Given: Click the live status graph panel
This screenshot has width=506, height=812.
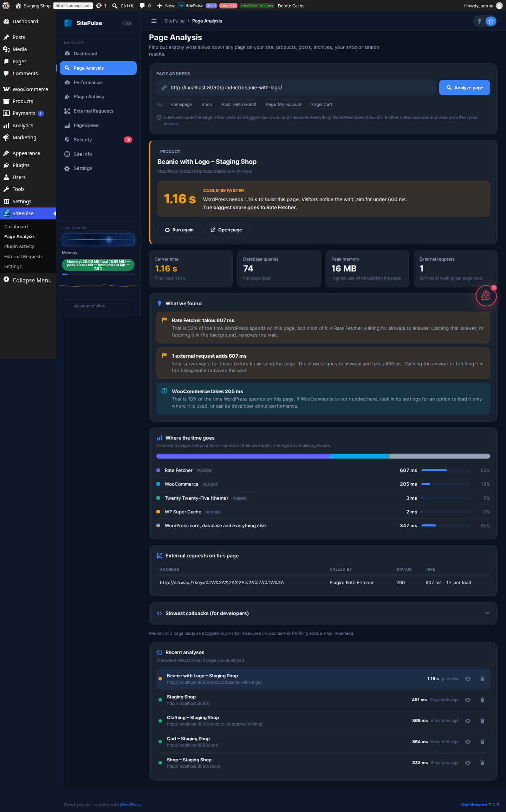Looking at the screenshot, I should click(98, 240).
